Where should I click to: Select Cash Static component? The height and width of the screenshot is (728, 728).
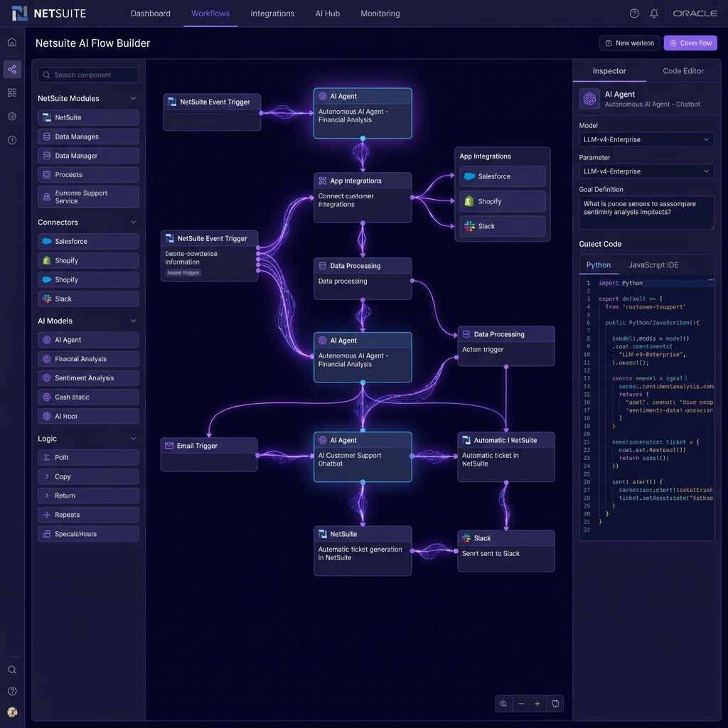(88, 397)
